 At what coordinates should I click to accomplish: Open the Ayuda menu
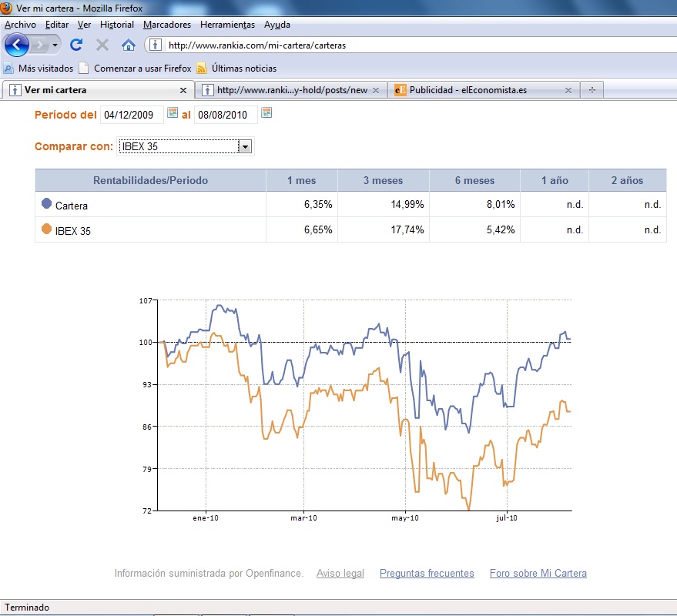[x=277, y=25]
